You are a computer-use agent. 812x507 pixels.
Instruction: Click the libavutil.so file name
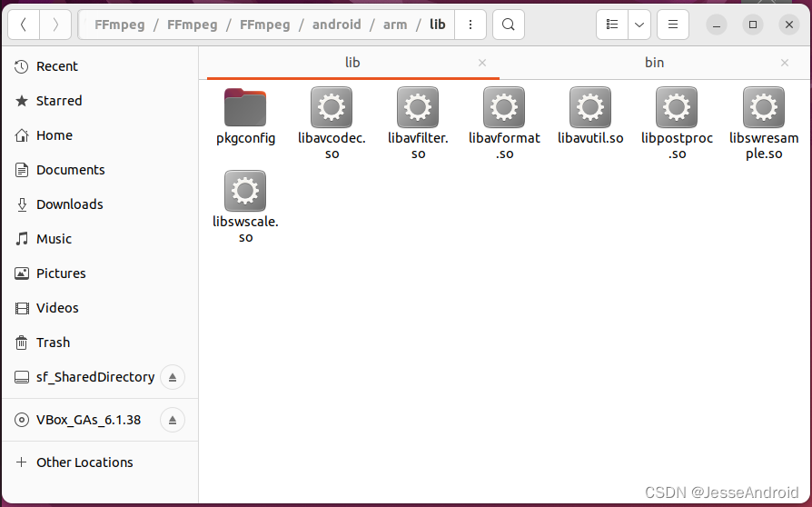[590, 138]
